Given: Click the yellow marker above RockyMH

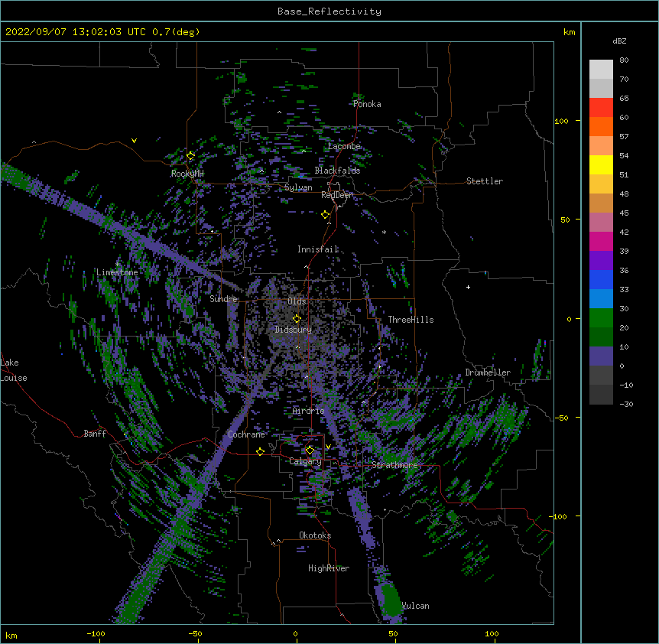Looking at the screenshot, I should point(190,156).
